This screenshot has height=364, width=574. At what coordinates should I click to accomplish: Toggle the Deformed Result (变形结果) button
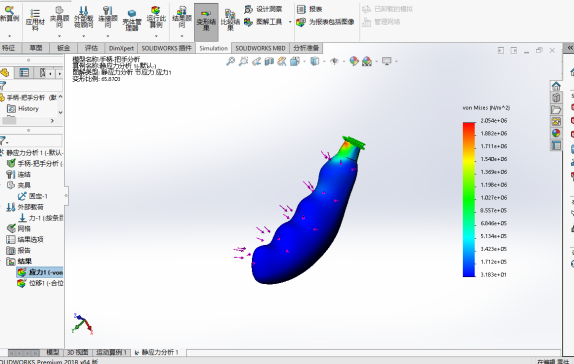tap(206, 22)
